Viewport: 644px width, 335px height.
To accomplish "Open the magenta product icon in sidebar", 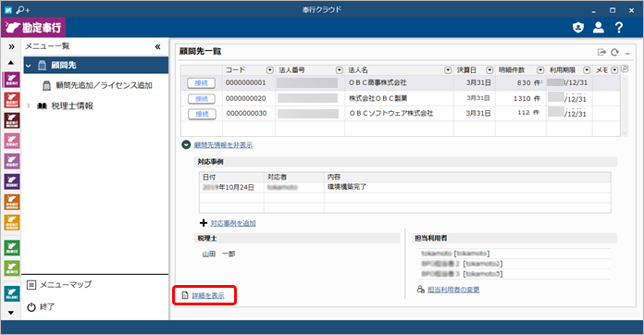I will pos(12,80).
